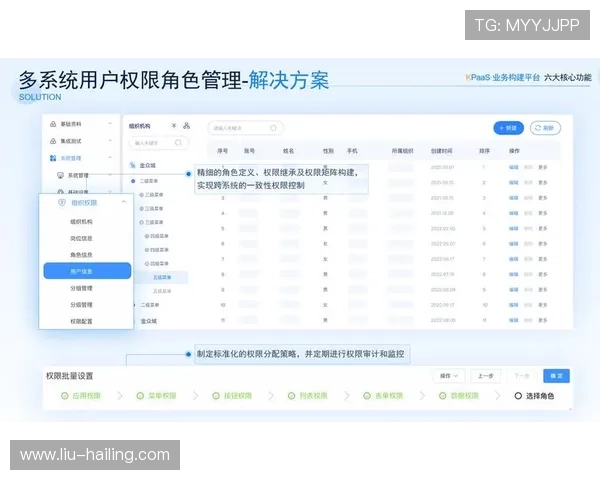
Task: Click the 性别 column header
Action: (x=328, y=151)
